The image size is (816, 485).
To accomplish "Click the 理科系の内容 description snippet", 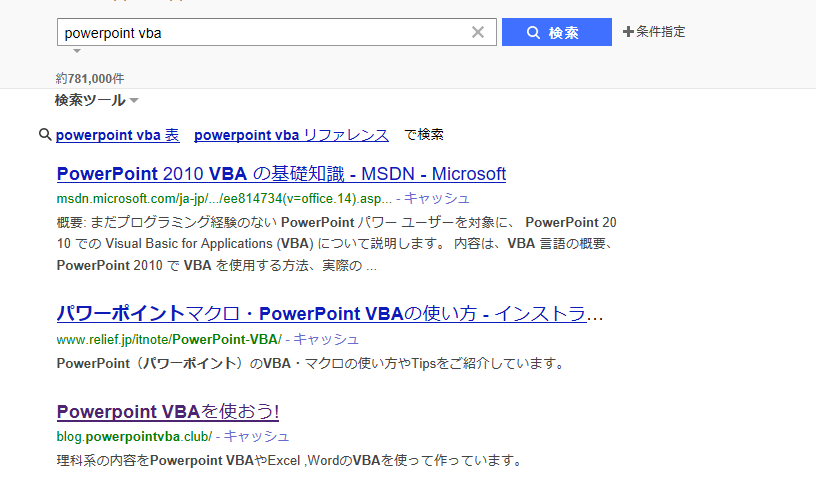I will coord(289,461).
